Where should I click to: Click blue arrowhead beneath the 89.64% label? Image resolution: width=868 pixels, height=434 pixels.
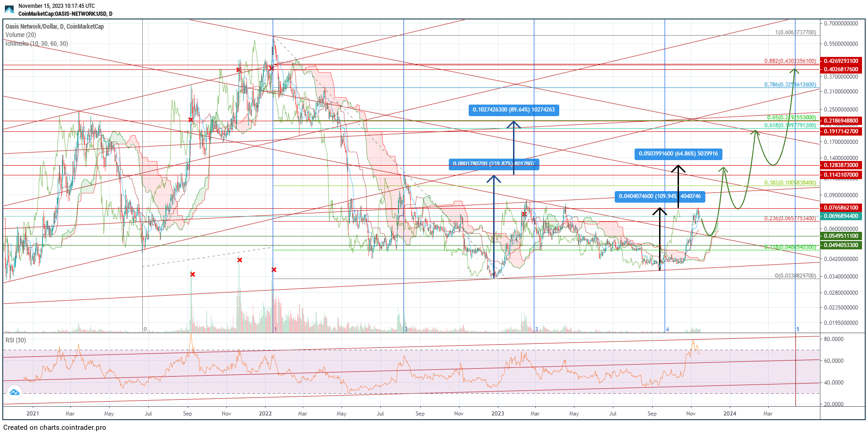click(x=513, y=124)
